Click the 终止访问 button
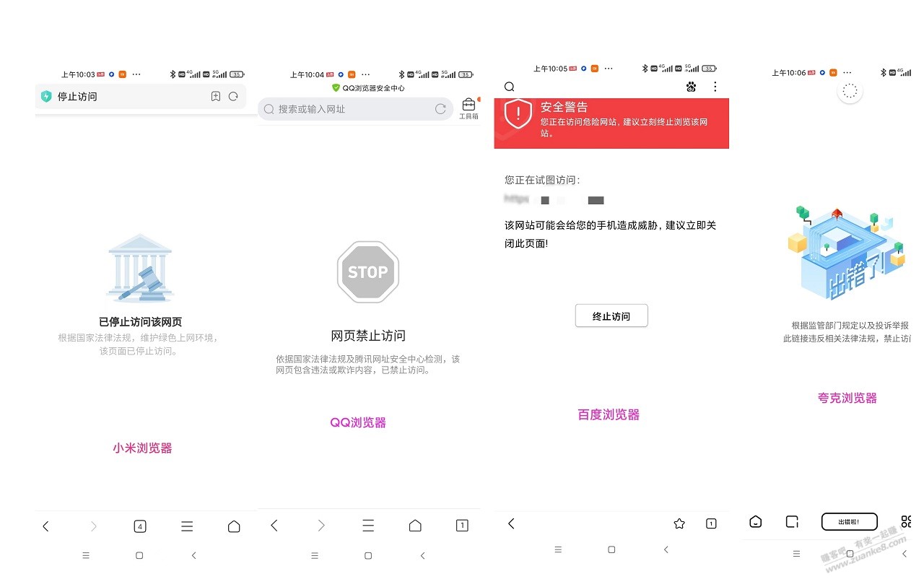Screen dimensions: 924x587 (x=611, y=316)
